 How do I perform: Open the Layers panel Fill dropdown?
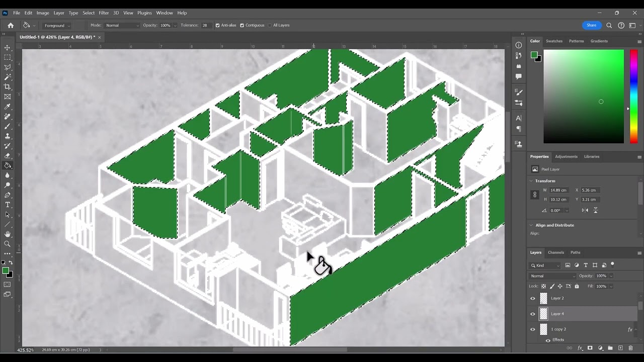611,286
